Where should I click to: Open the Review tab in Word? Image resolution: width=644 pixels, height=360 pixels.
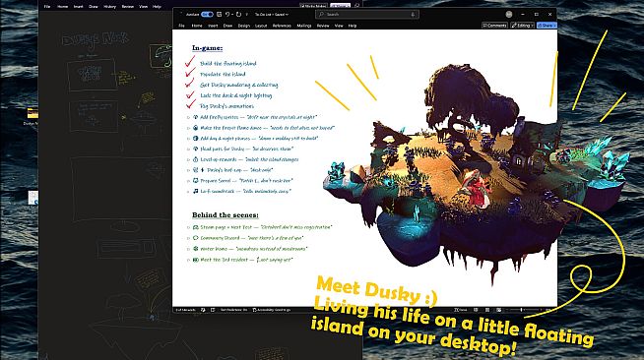323,26
